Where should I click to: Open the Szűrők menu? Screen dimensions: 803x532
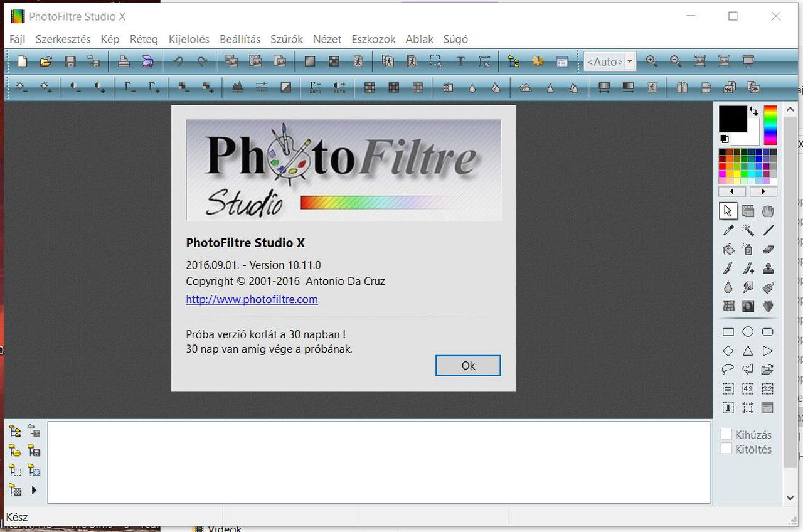click(x=287, y=39)
